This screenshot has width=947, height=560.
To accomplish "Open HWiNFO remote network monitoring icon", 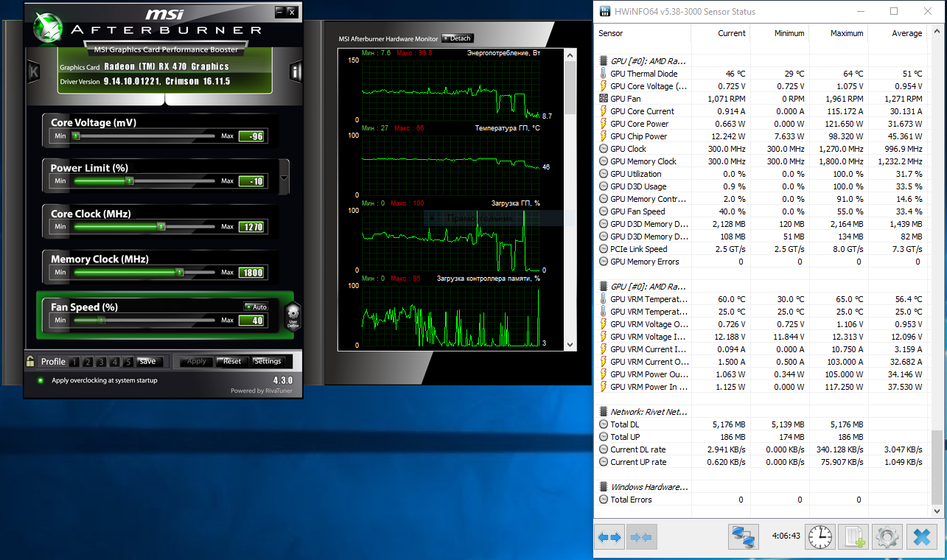I will click(x=744, y=537).
